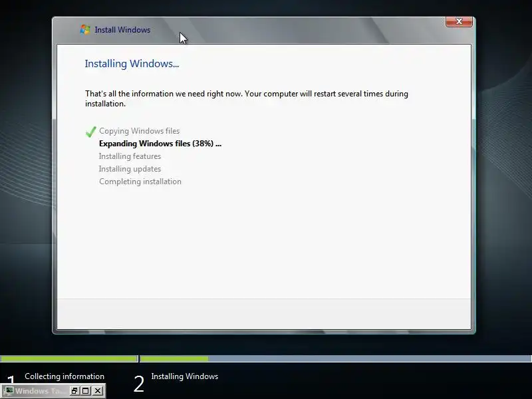Close the minimized Windows Ta... window

tap(98, 391)
